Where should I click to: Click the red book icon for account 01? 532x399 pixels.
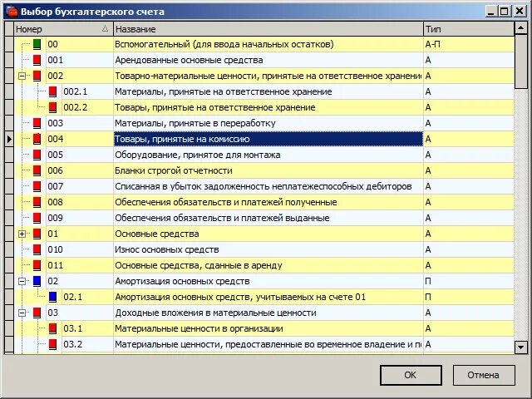37,234
